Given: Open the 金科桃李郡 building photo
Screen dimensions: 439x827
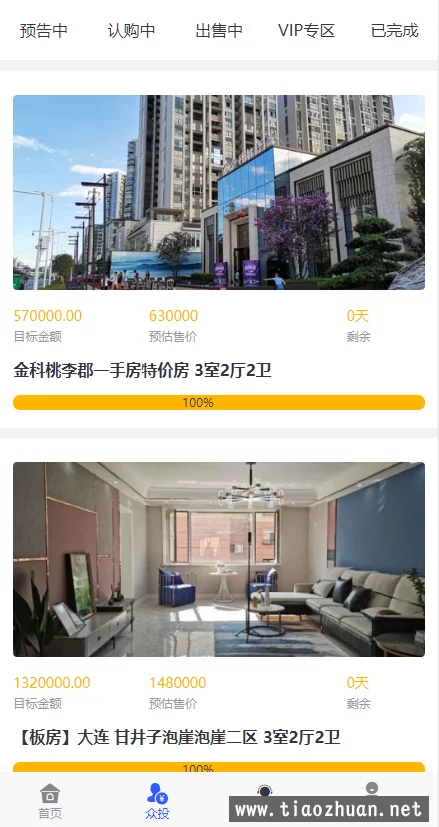Looking at the screenshot, I should click(219, 192).
